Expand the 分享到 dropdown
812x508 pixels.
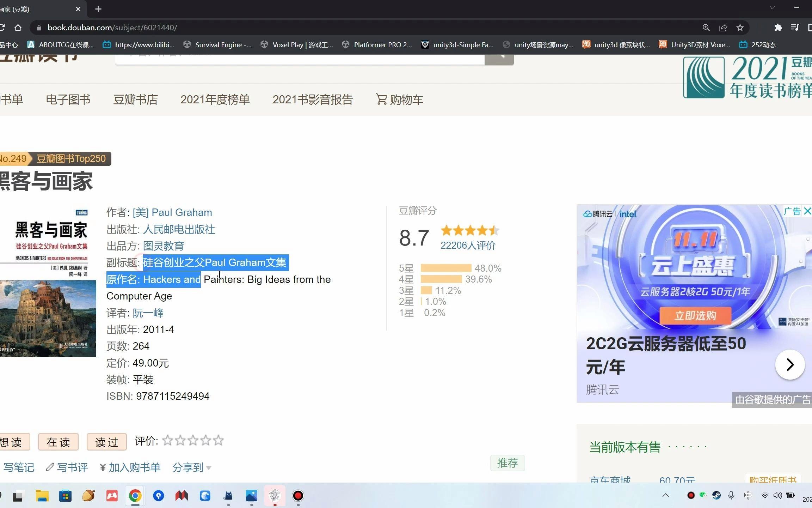click(x=192, y=467)
